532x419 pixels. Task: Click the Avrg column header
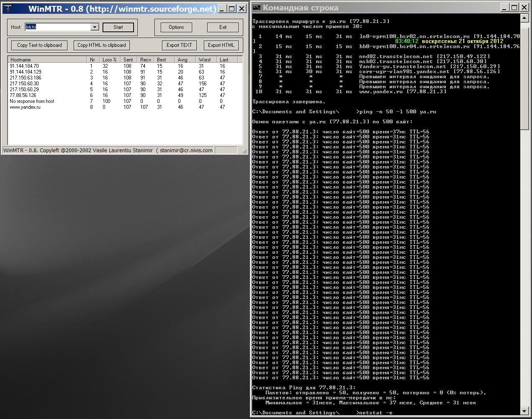pyautogui.click(x=185, y=60)
